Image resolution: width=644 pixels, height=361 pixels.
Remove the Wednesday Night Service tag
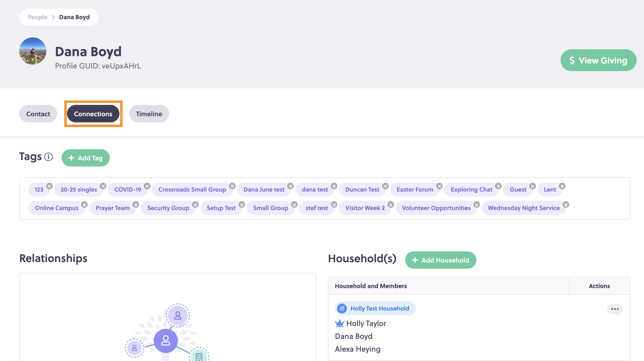click(566, 205)
